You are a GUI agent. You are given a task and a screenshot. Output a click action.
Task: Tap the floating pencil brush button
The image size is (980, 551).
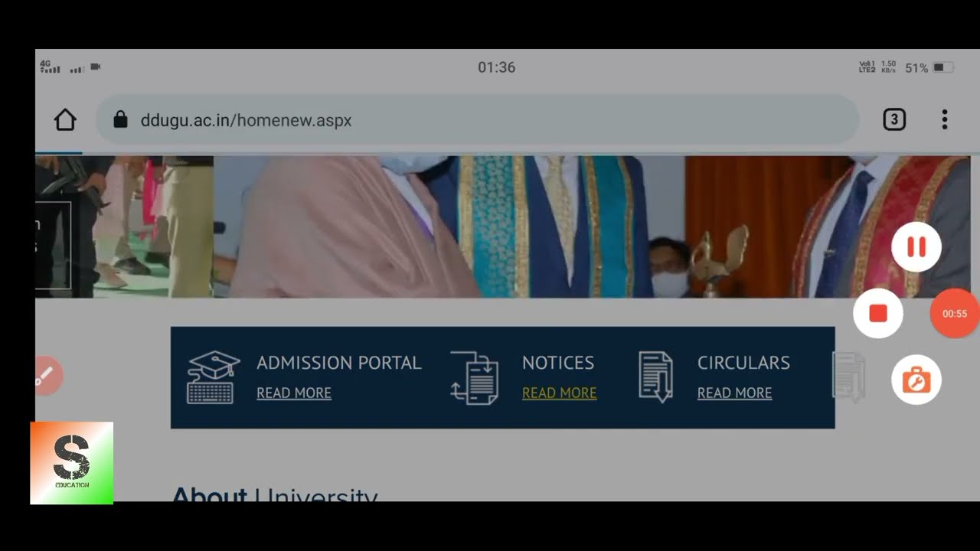pyautogui.click(x=46, y=376)
